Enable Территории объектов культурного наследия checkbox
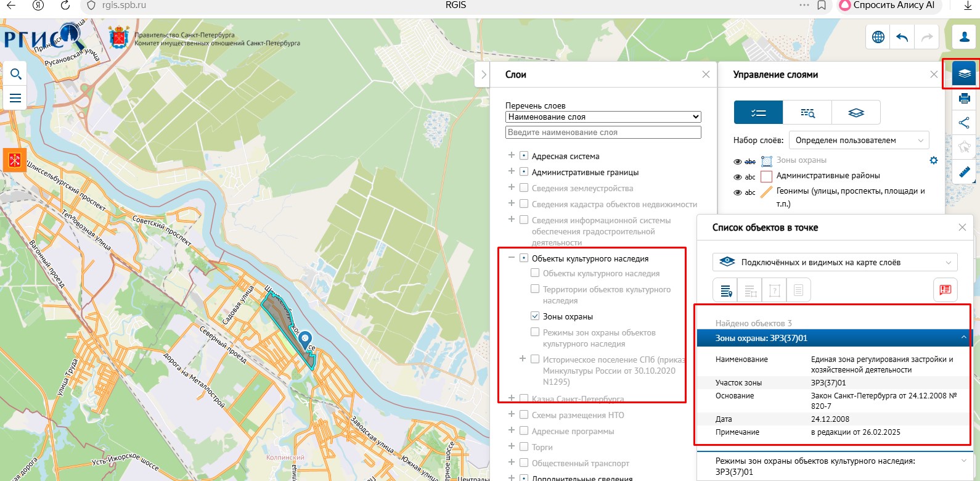 [535, 289]
